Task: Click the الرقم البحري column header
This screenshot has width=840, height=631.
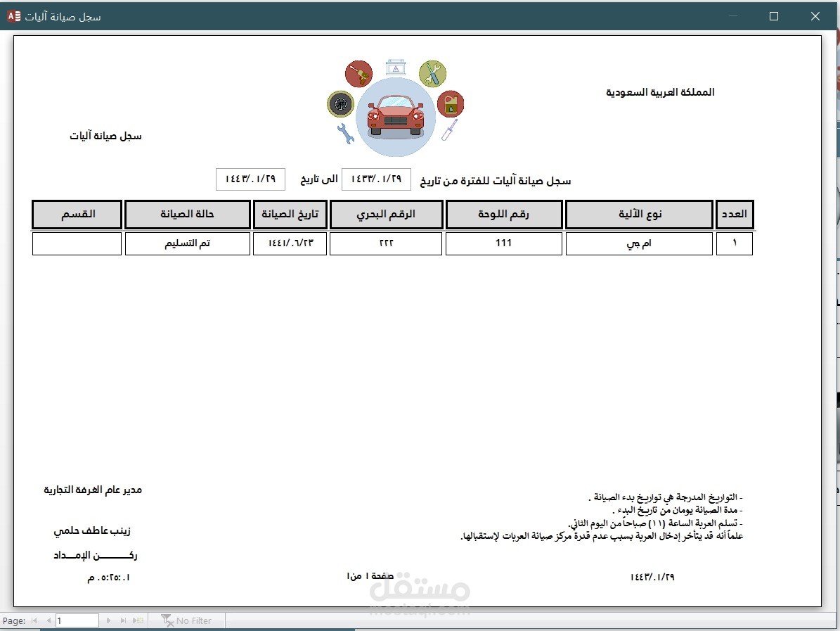Action: 386,214
